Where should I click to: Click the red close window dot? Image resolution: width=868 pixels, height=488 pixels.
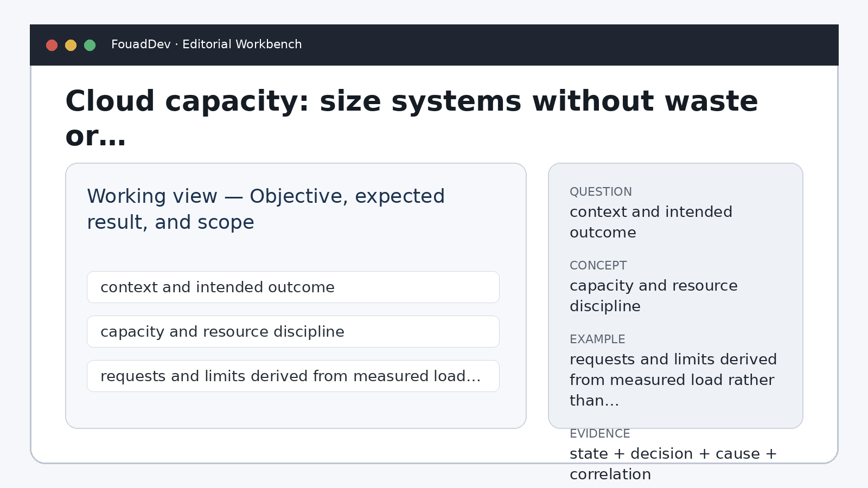[x=52, y=45]
